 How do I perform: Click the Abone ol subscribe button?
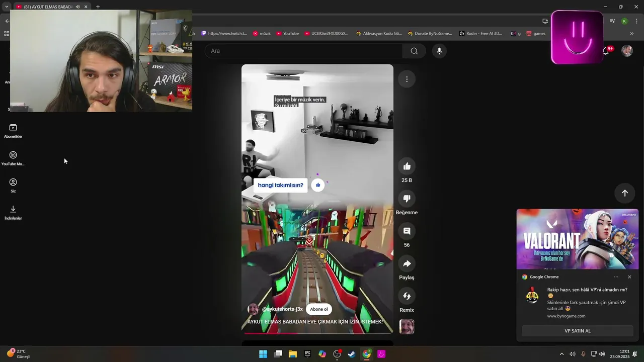pyautogui.click(x=319, y=309)
